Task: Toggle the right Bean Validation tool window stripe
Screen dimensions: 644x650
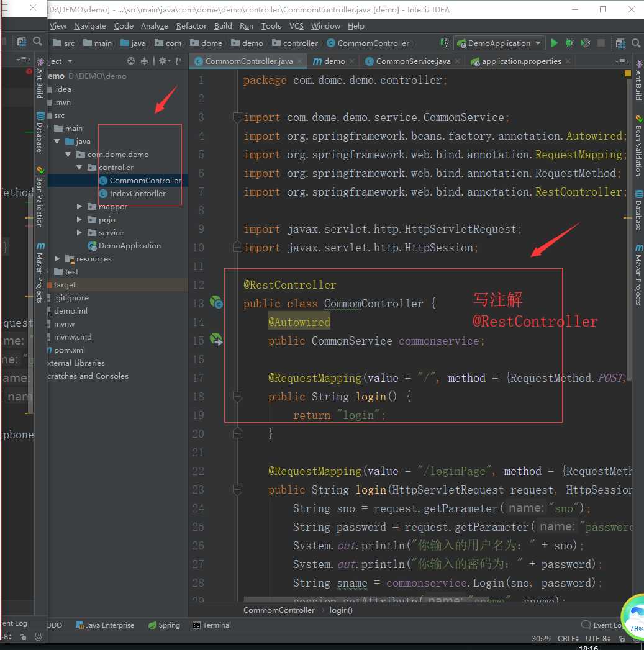Action: (638, 145)
